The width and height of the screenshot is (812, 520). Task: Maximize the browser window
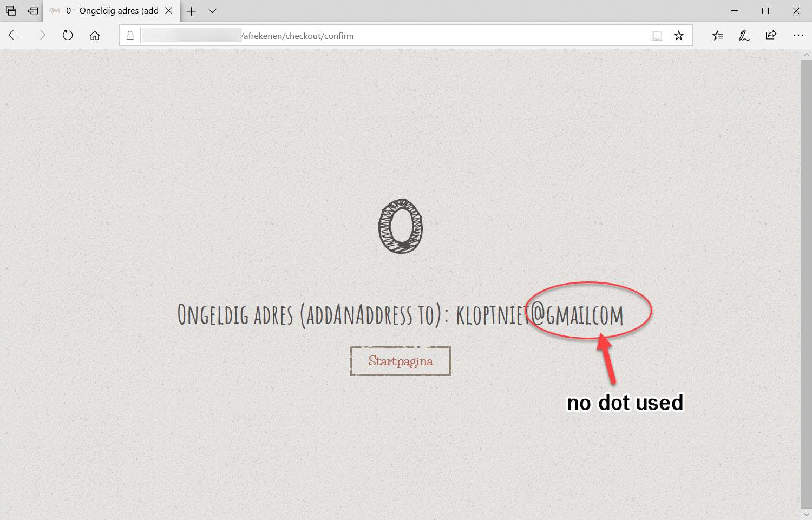pyautogui.click(x=765, y=11)
